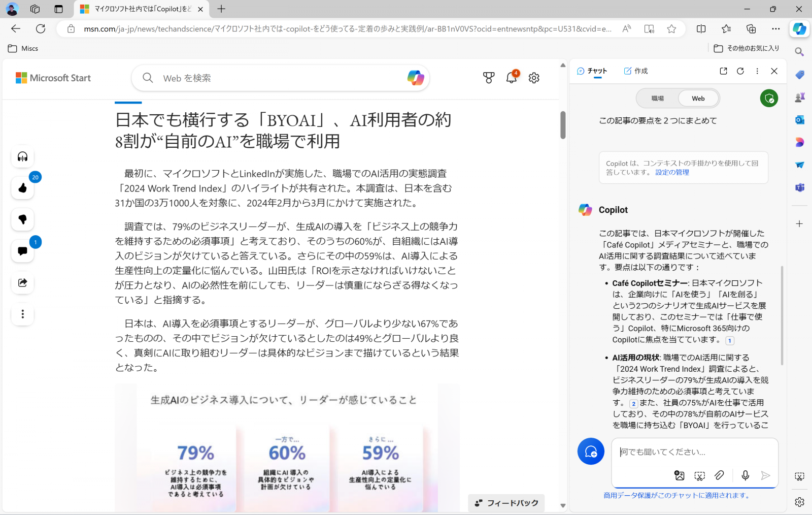Open the article's more options menu
The width and height of the screenshot is (812, 515).
coord(22,314)
